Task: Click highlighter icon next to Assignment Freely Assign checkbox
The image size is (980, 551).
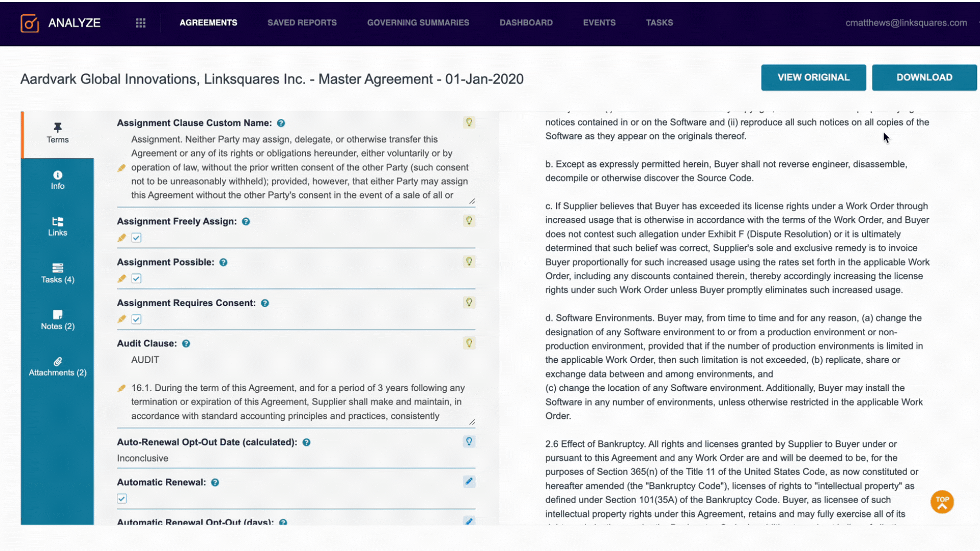Action: click(x=121, y=238)
